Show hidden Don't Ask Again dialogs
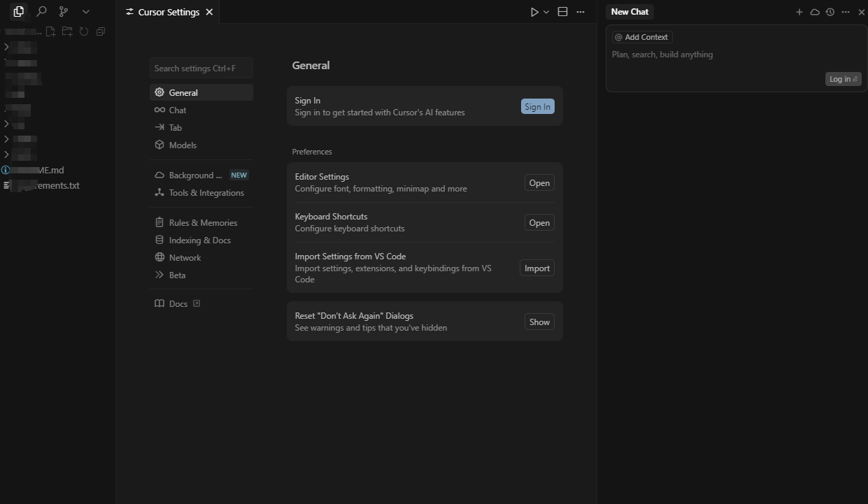868x504 pixels. click(x=539, y=322)
